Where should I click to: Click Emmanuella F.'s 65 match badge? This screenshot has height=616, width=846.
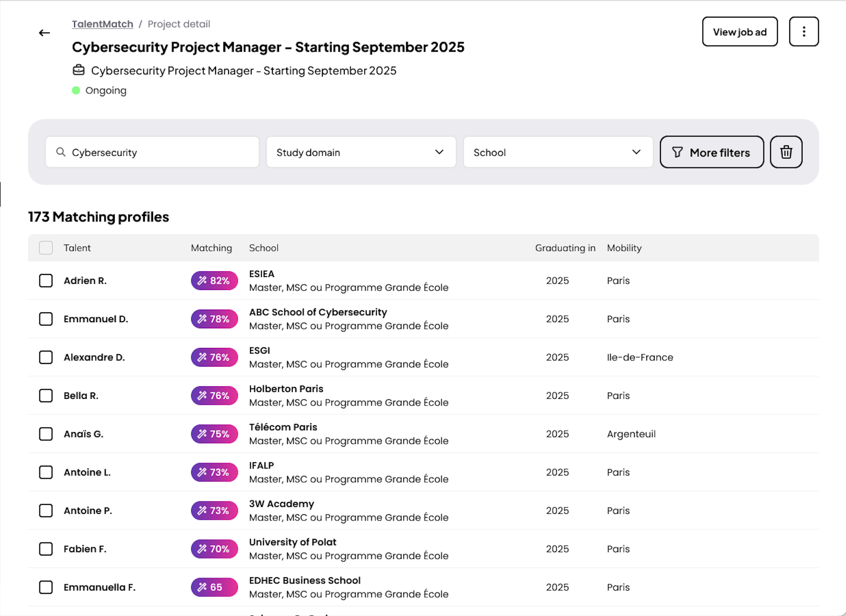214,587
